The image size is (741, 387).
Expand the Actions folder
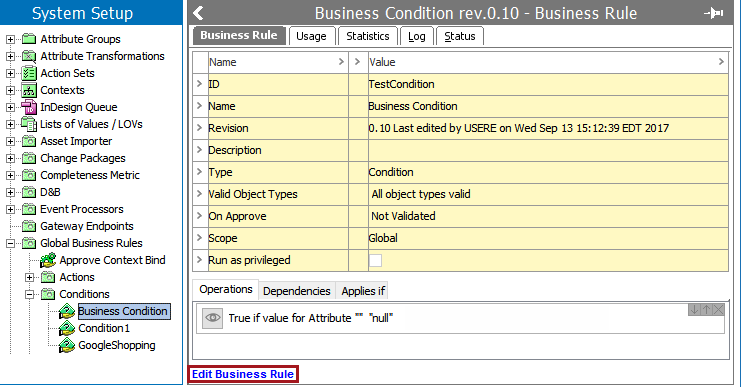click(29, 277)
